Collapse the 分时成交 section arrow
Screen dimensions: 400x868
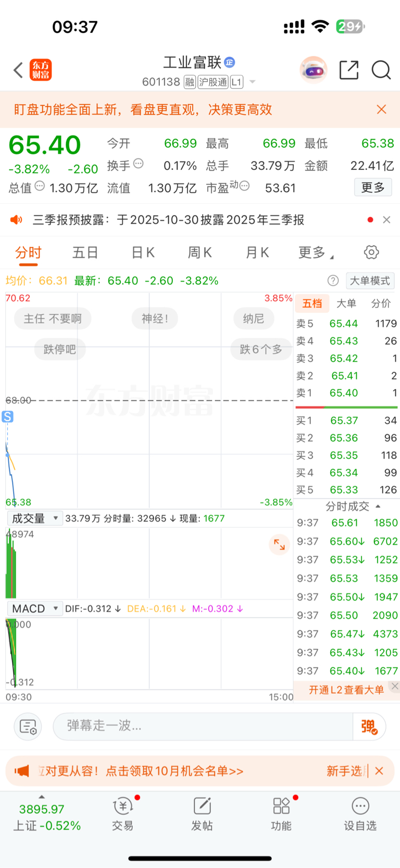pyautogui.click(x=378, y=506)
